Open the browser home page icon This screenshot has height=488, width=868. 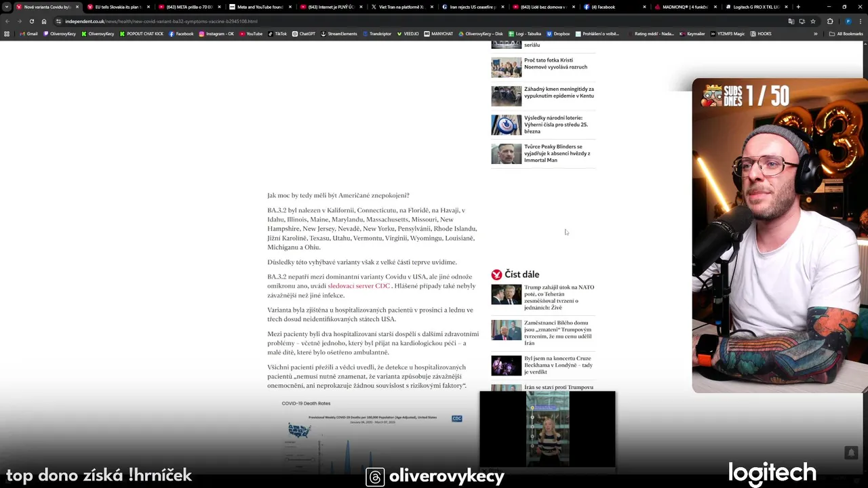tap(44, 21)
